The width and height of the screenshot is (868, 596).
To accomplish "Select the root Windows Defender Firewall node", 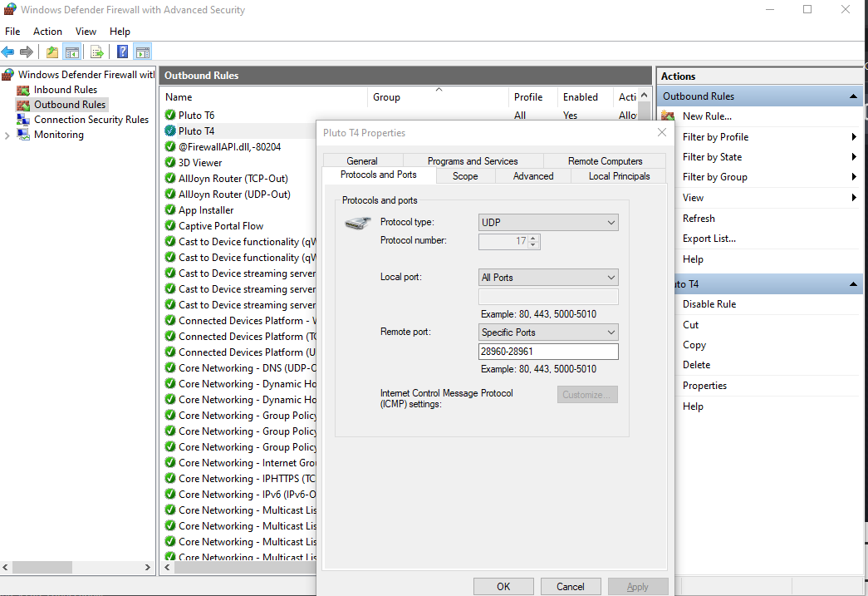I will click(86, 75).
